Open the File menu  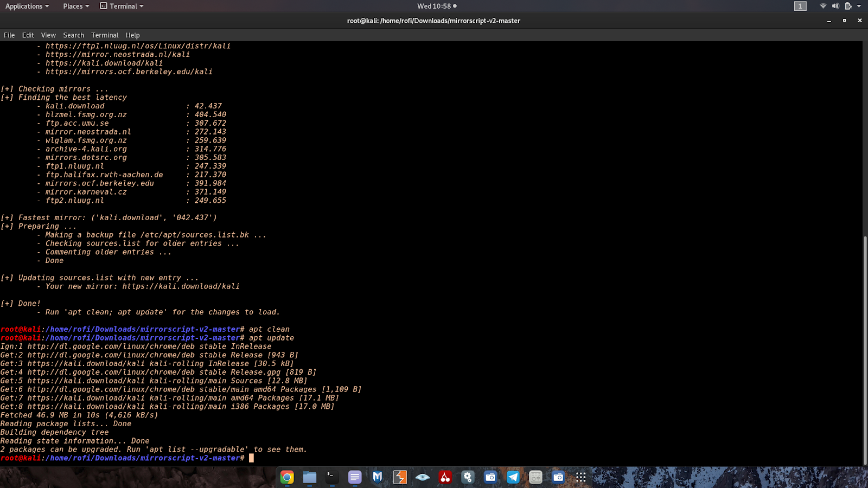coord(9,35)
